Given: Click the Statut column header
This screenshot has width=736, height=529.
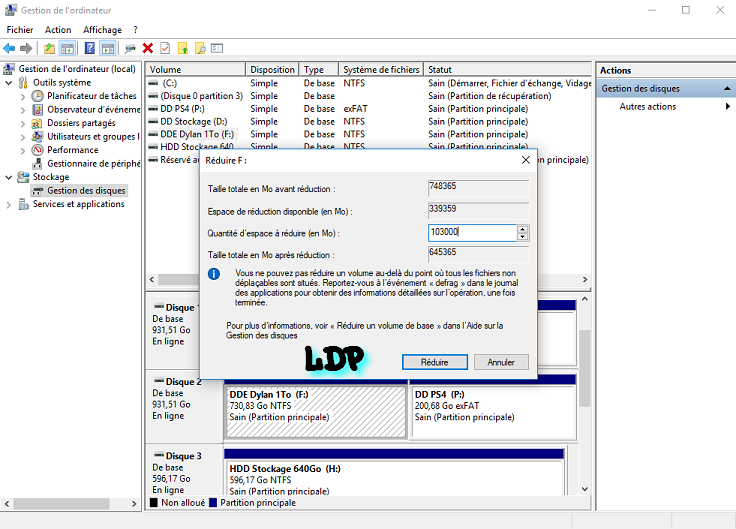Looking at the screenshot, I should (x=507, y=69).
